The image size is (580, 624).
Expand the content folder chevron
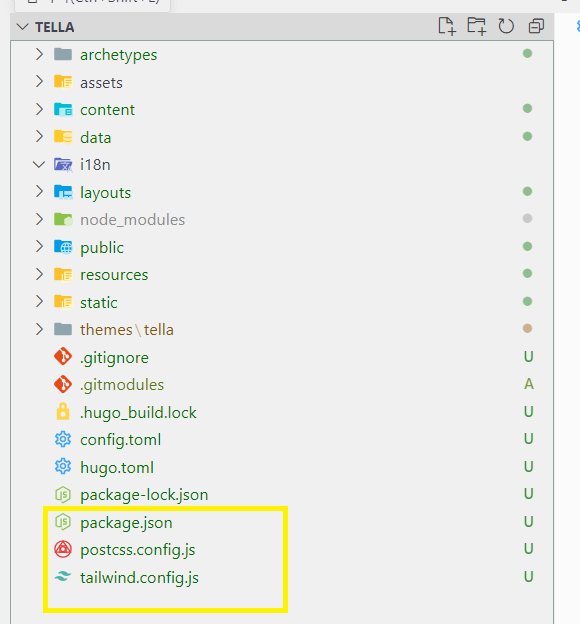click(x=39, y=109)
